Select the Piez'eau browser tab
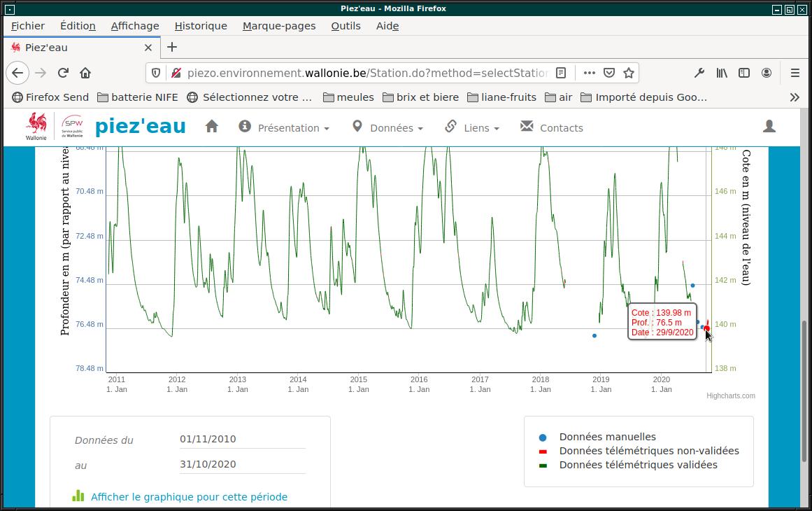The width and height of the screenshot is (812, 511). pos(82,48)
